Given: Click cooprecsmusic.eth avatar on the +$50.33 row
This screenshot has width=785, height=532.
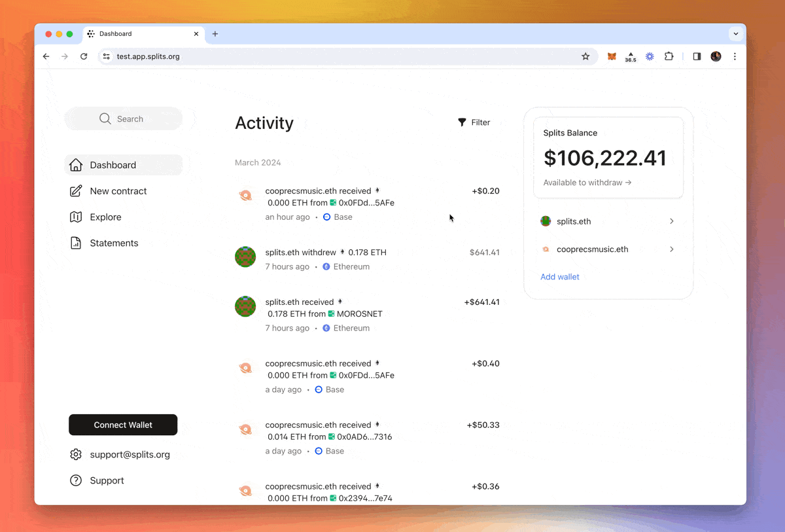Looking at the screenshot, I should (x=245, y=429).
